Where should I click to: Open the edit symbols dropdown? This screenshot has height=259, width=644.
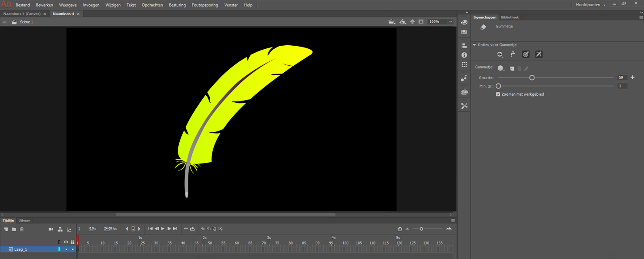coord(402,22)
